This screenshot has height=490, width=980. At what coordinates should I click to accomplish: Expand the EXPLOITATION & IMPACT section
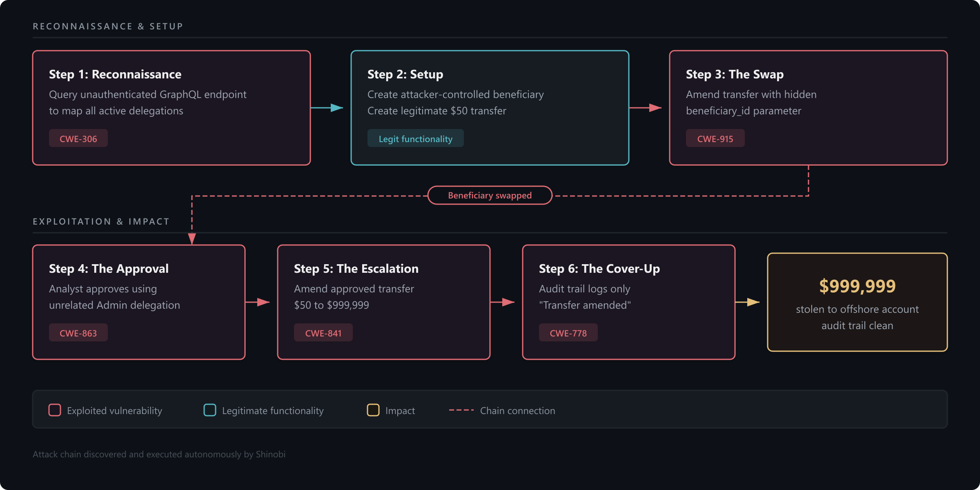101,221
